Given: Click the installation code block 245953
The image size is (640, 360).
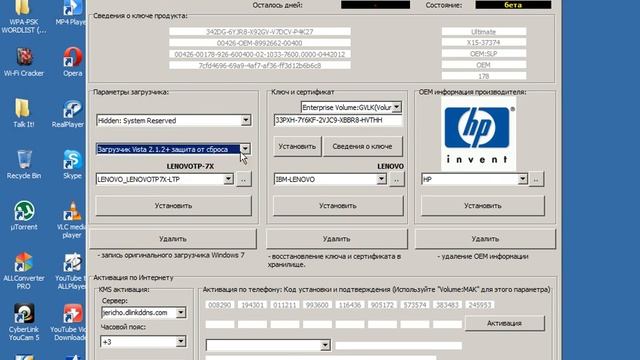Looking at the screenshot, I should pos(480,305).
